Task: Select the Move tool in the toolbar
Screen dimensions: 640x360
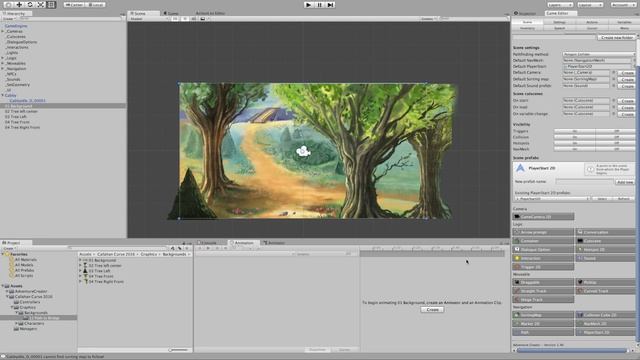Action: [19, 4]
